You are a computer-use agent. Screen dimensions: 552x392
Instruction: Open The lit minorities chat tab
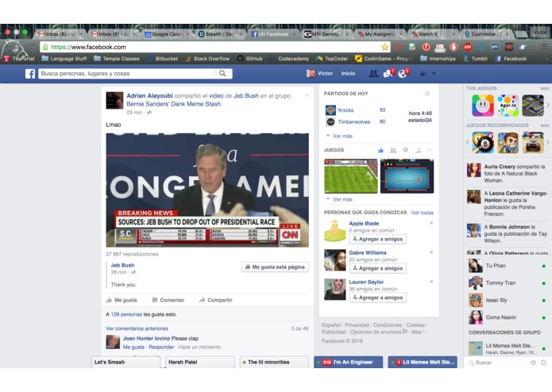[274, 362]
